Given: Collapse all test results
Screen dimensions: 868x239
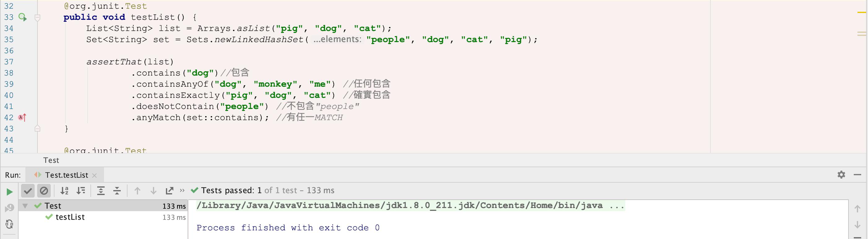Looking at the screenshot, I should pos(116,190).
